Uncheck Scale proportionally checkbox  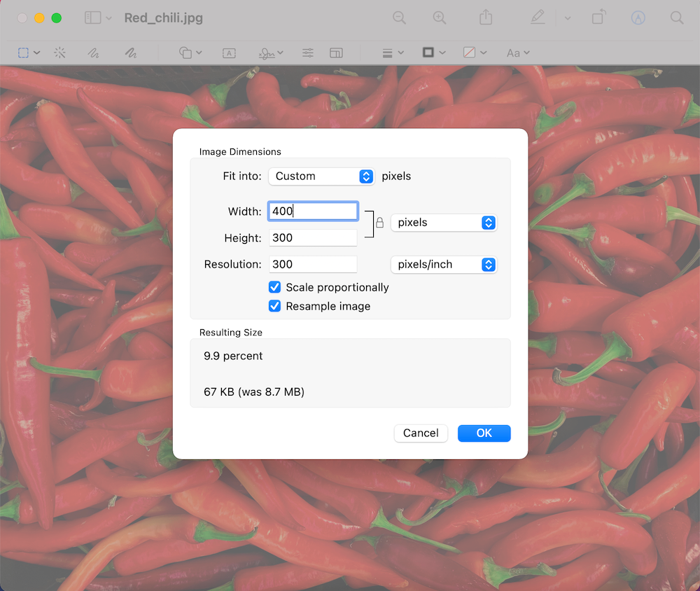(x=274, y=287)
